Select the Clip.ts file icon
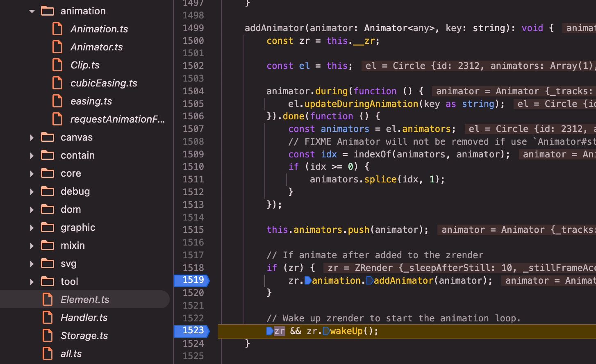Screen dimensions: 596x364 click(x=57, y=65)
